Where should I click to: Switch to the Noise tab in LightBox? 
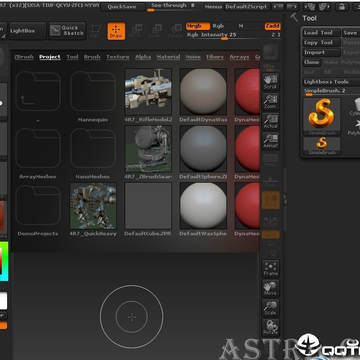coord(193,57)
